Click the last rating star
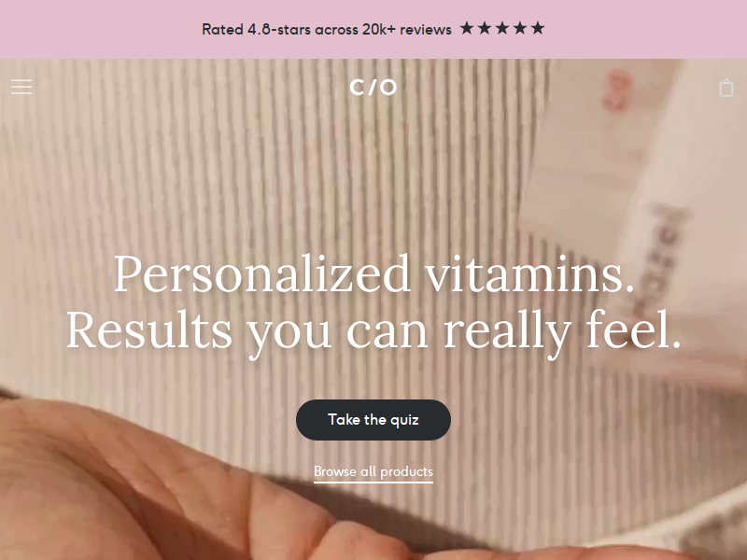Screen dimensions: 747x560 click(x=538, y=29)
